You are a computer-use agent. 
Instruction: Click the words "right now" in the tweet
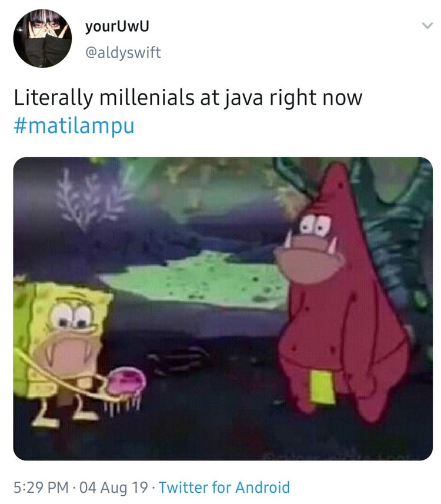[x=316, y=98]
